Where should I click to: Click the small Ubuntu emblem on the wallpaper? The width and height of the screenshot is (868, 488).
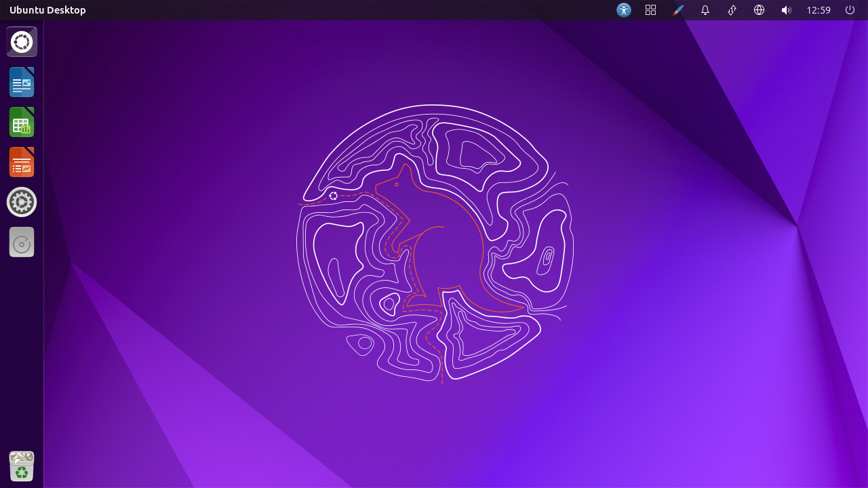333,195
